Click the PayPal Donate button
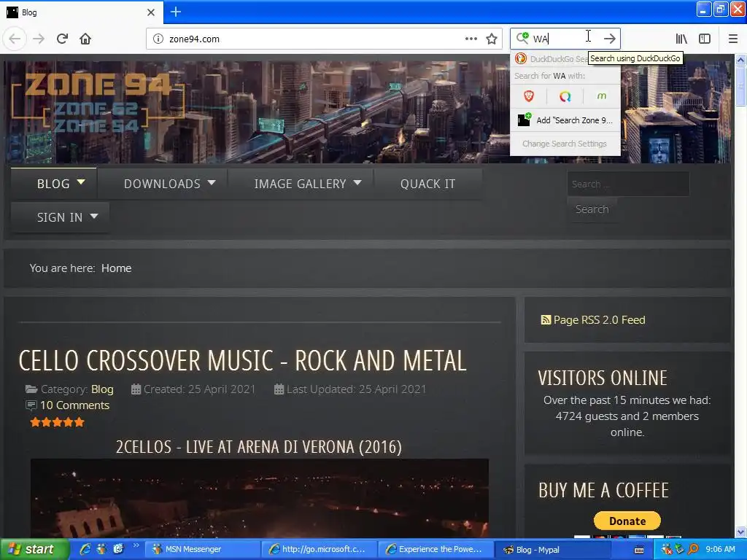Screen dimensions: 747x560 [x=627, y=521]
